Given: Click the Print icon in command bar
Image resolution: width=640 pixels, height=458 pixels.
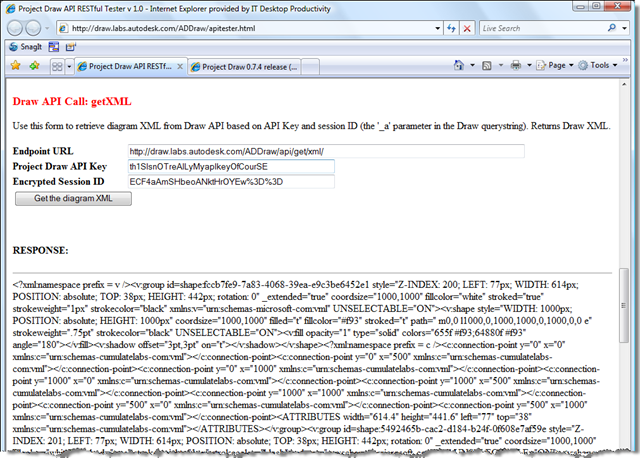Looking at the screenshot, I should 518,66.
